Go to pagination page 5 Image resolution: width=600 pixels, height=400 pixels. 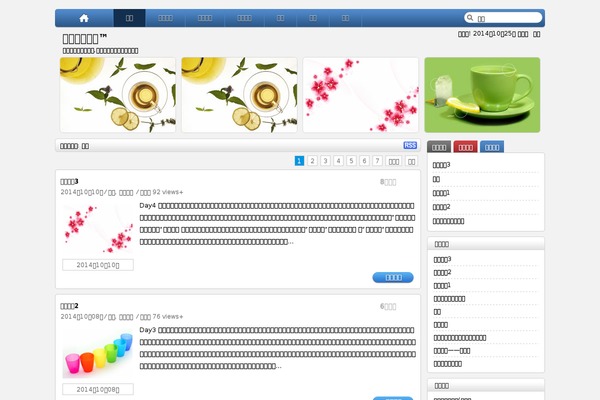pyautogui.click(x=351, y=161)
